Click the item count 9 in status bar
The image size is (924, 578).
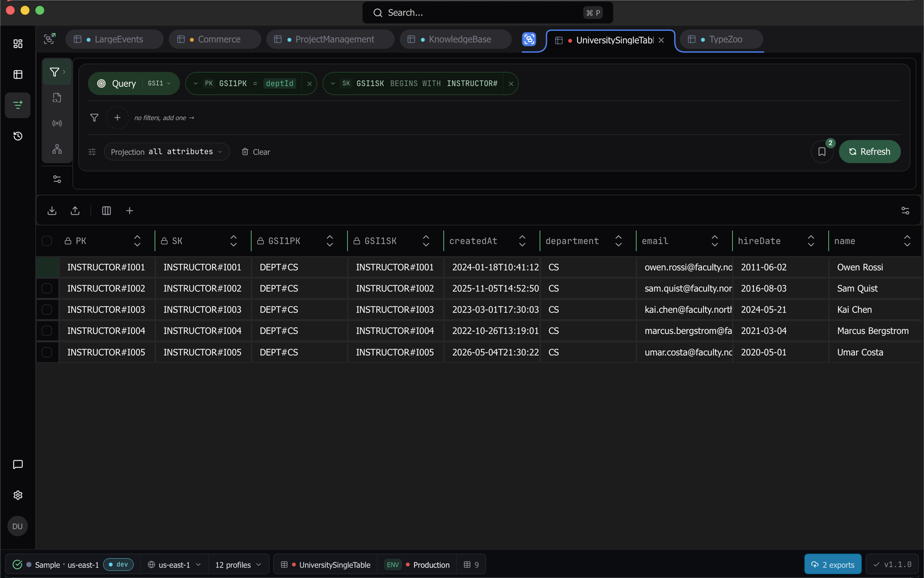(x=472, y=565)
